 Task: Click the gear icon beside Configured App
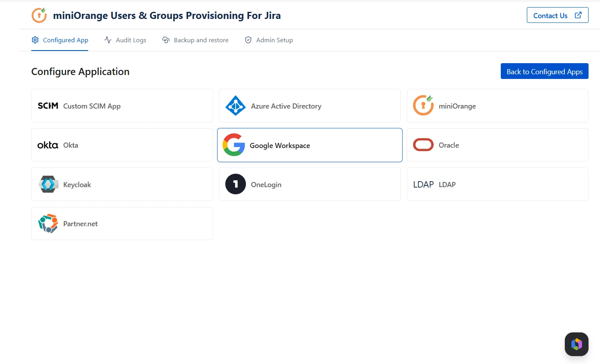pos(35,40)
